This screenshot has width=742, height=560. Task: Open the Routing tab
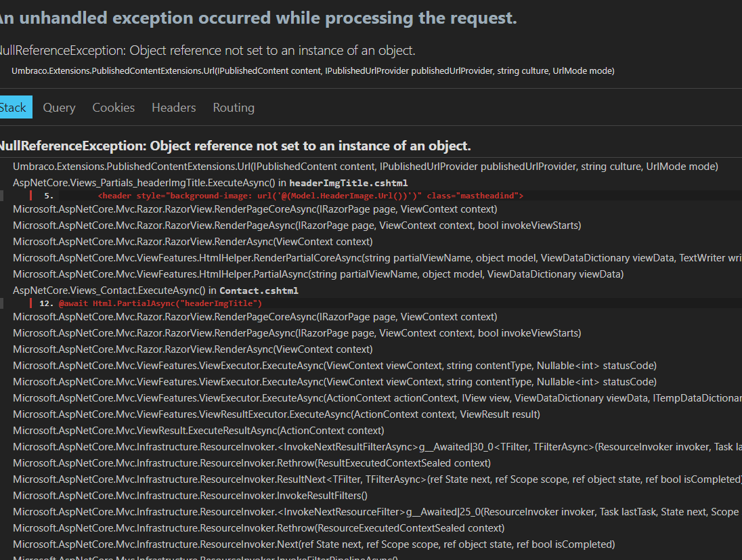point(234,108)
